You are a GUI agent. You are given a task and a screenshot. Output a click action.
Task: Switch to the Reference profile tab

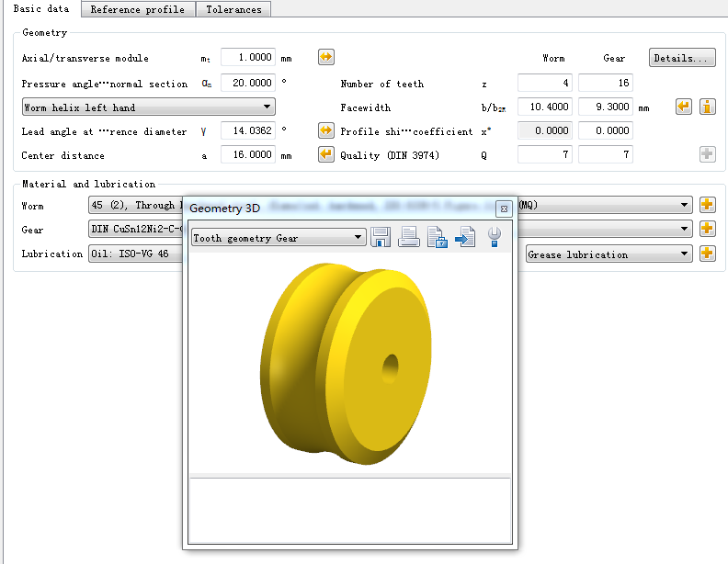[138, 9]
